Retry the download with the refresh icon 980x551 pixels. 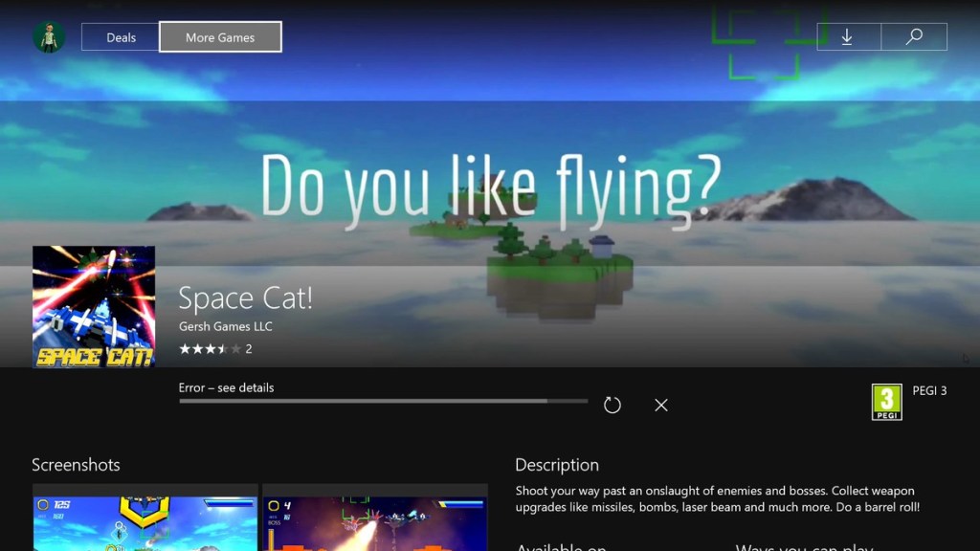coord(612,405)
